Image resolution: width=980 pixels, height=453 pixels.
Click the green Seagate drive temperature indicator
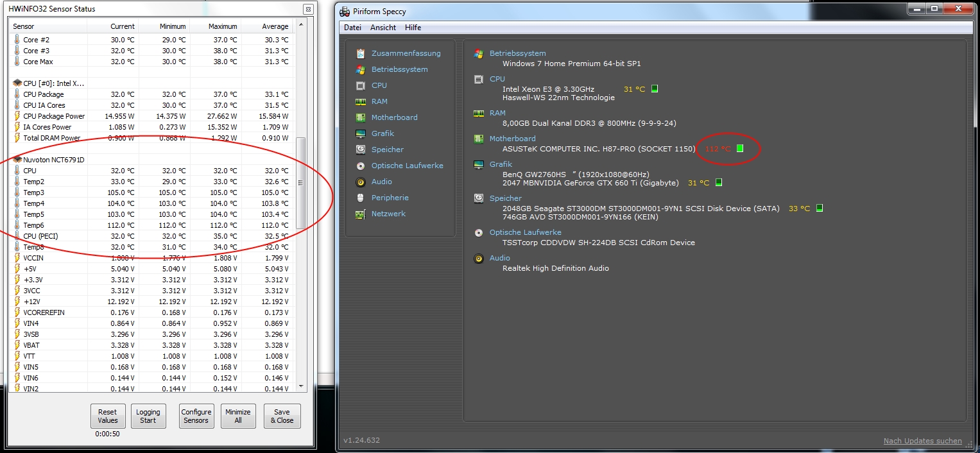pos(820,209)
